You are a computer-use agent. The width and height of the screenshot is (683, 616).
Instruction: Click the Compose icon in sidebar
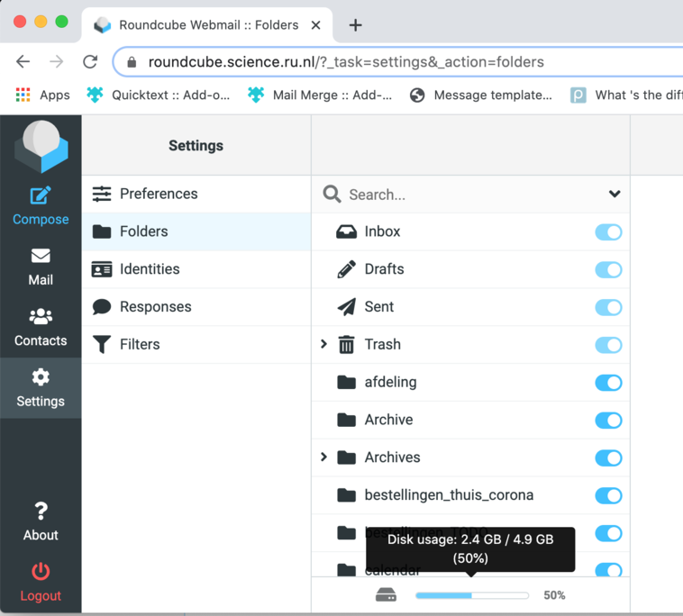(x=41, y=196)
